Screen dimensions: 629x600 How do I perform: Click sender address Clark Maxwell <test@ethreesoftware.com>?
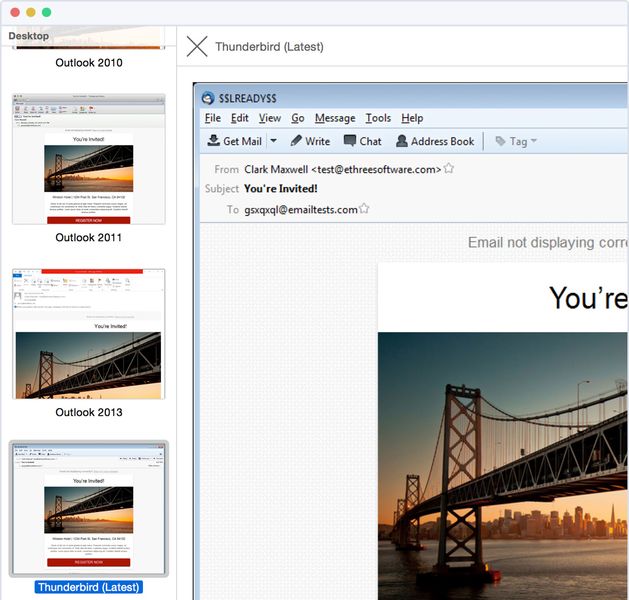(343, 169)
